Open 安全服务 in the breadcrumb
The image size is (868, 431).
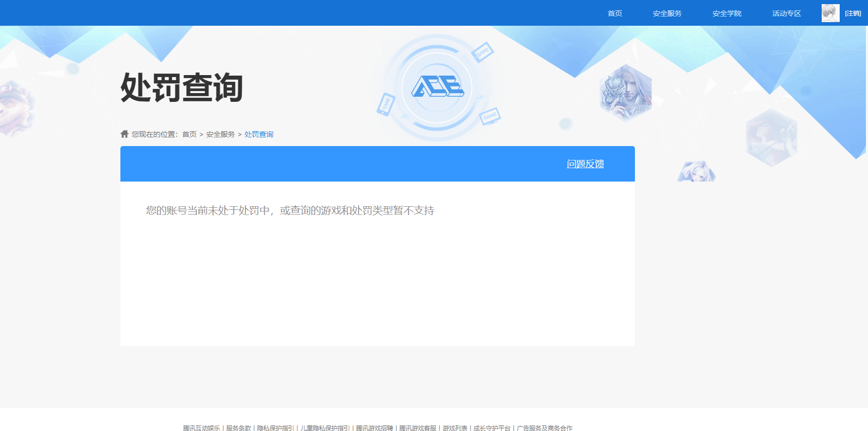pos(221,134)
